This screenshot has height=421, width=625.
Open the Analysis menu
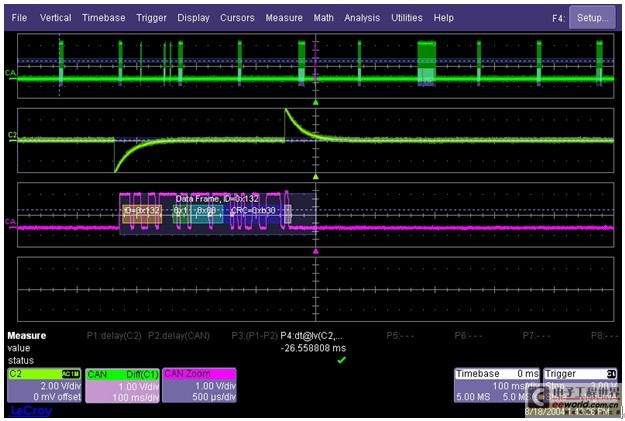362,18
